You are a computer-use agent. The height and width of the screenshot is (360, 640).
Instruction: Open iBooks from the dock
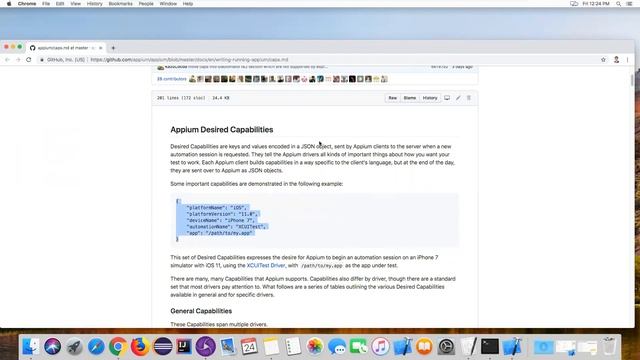pos(424,347)
